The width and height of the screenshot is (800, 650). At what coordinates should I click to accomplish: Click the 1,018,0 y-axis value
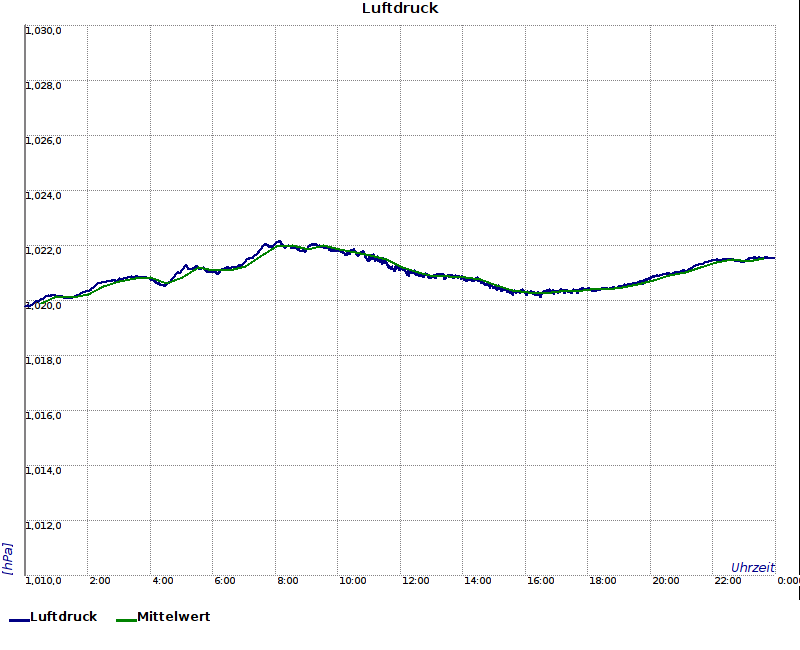tap(43, 361)
